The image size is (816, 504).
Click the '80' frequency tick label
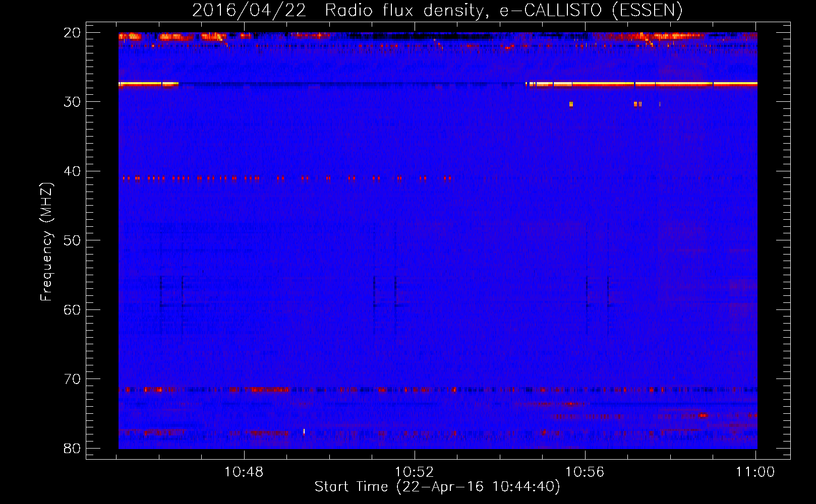[72, 449]
